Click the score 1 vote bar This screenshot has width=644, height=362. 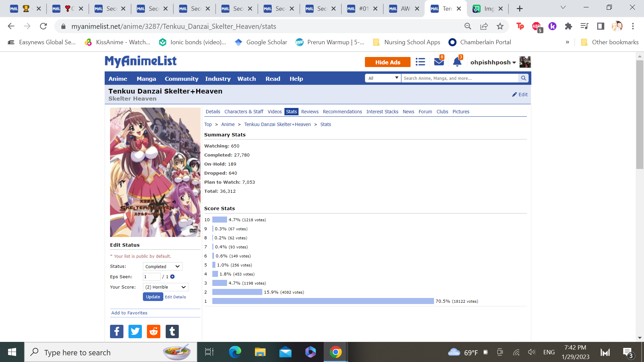pyautogui.click(x=323, y=301)
